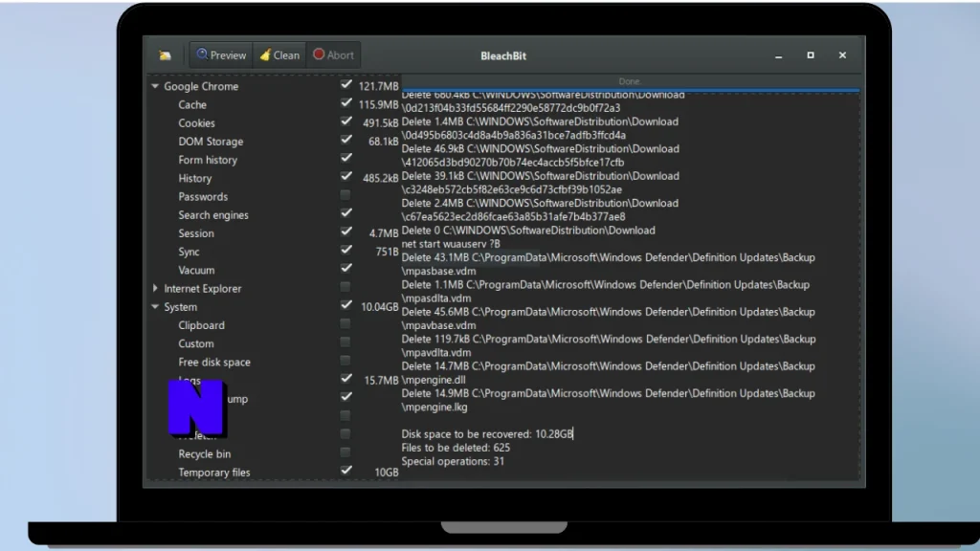Click the BleachBit window title
The width and height of the screenshot is (980, 551).
[x=503, y=55]
